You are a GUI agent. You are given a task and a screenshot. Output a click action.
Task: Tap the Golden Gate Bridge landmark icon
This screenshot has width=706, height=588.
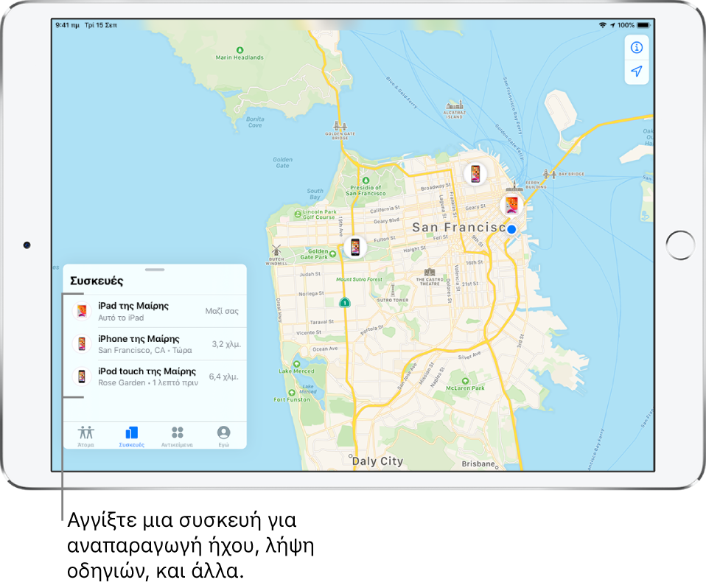pyautogui.click(x=340, y=126)
